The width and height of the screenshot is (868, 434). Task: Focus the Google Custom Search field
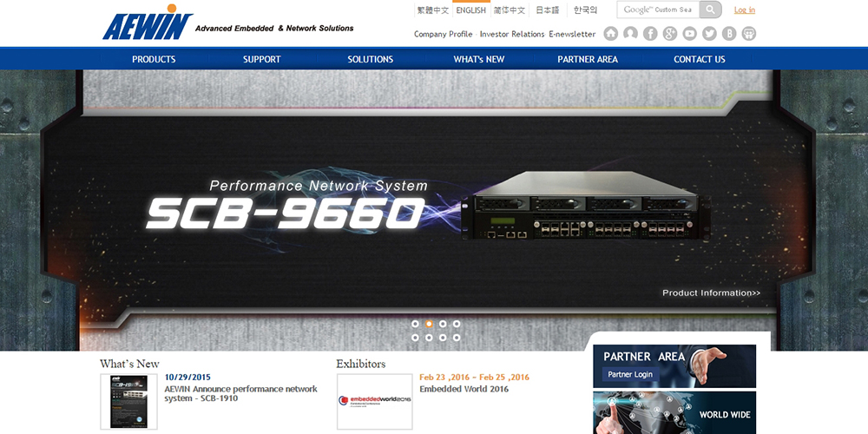(x=658, y=10)
